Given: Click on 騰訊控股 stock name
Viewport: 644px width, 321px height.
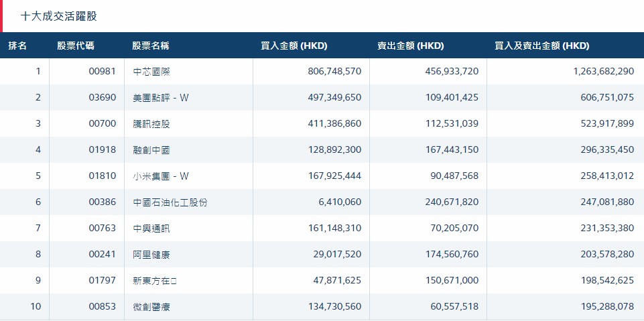Looking at the screenshot, I should click(151, 124).
